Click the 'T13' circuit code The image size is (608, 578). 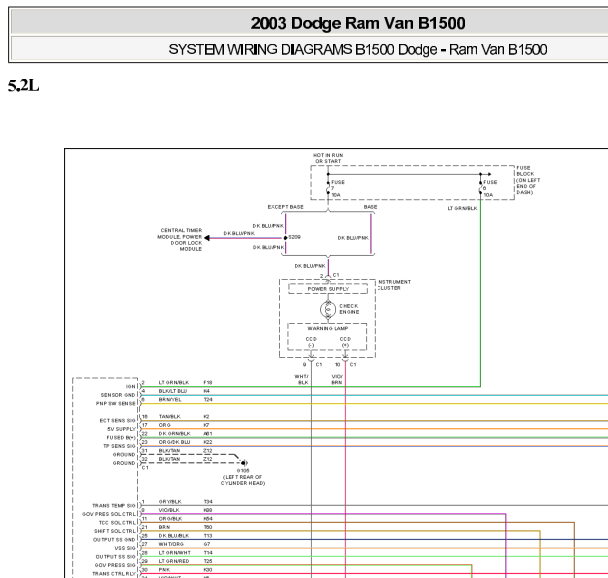click(x=207, y=536)
